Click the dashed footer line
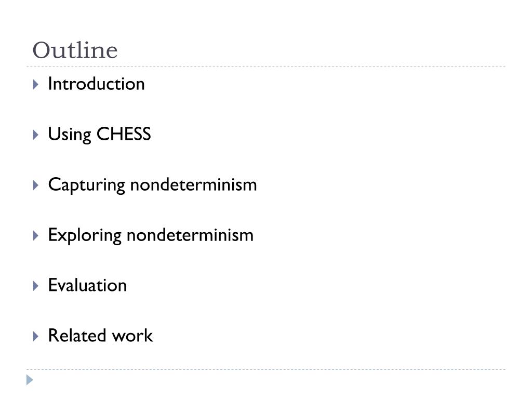 pyautogui.click(x=266, y=369)
